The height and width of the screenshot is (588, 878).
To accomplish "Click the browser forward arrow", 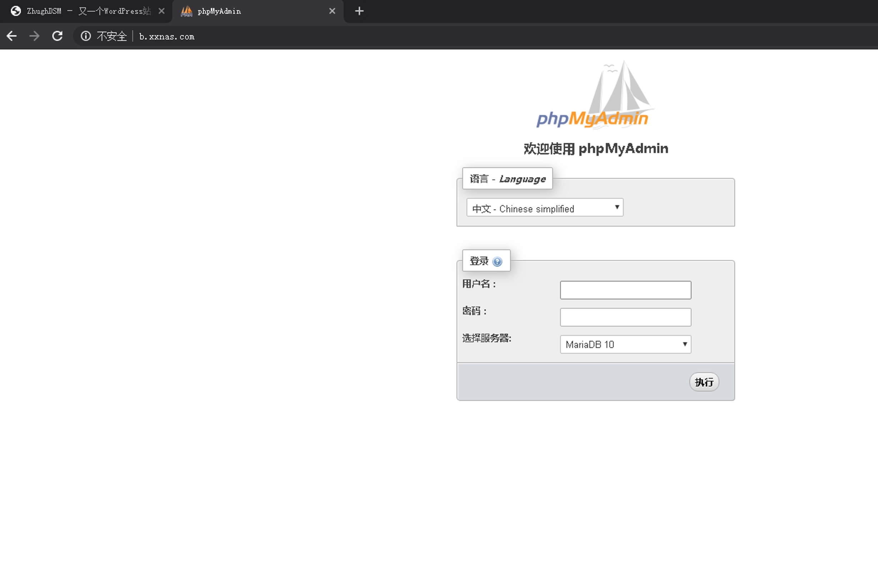I will [x=35, y=36].
